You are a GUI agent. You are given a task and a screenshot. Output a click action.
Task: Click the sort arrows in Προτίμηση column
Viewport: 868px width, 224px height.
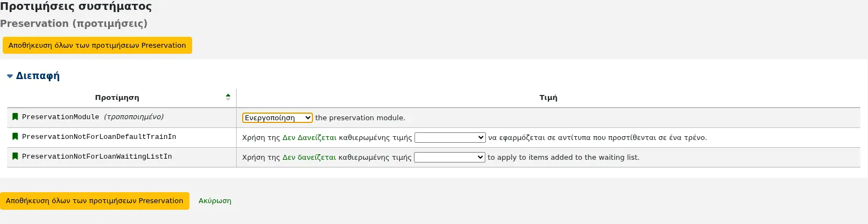click(228, 97)
